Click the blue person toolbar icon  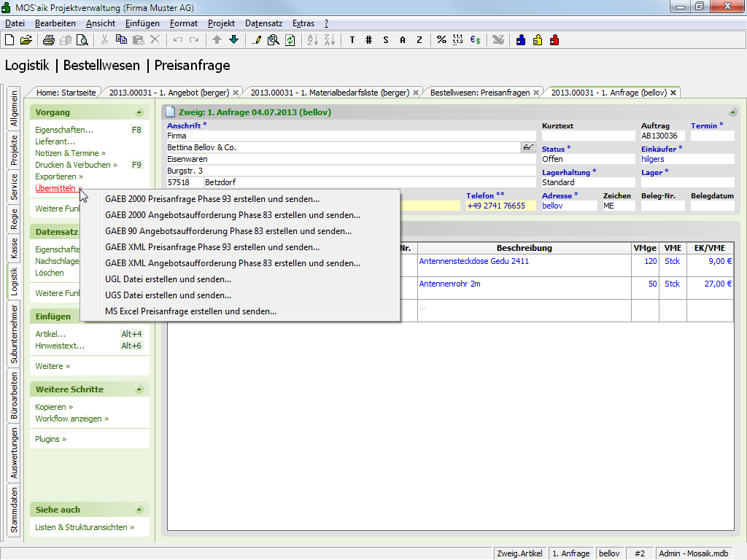[521, 40]
